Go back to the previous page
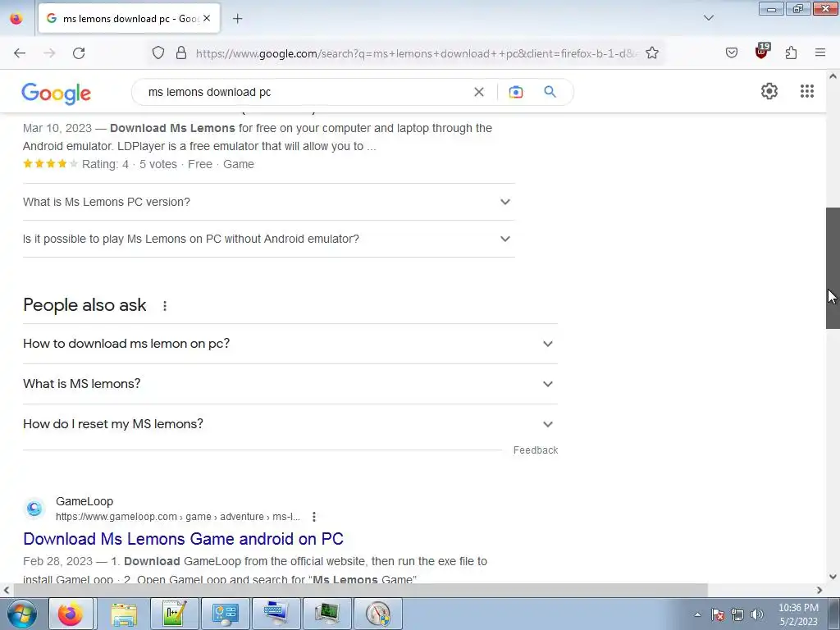 (20, 53)
